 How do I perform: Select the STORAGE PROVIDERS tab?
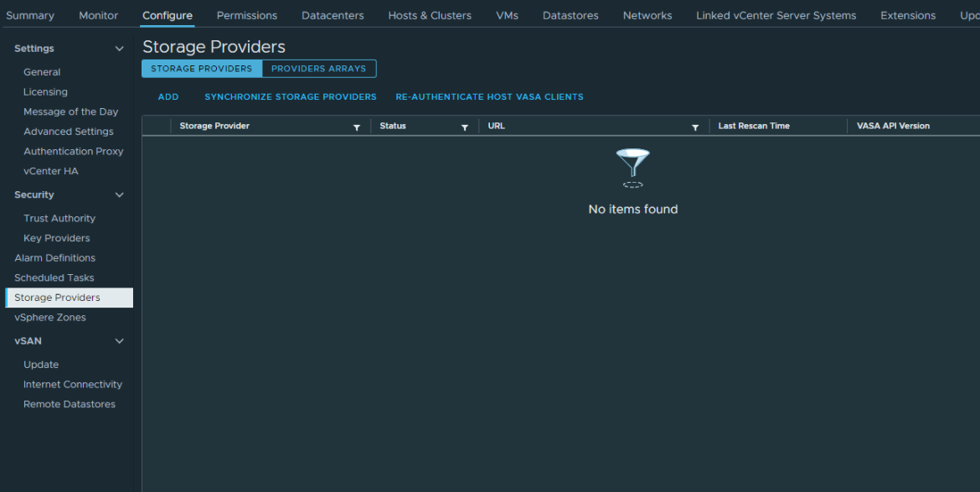coord(201,68)
